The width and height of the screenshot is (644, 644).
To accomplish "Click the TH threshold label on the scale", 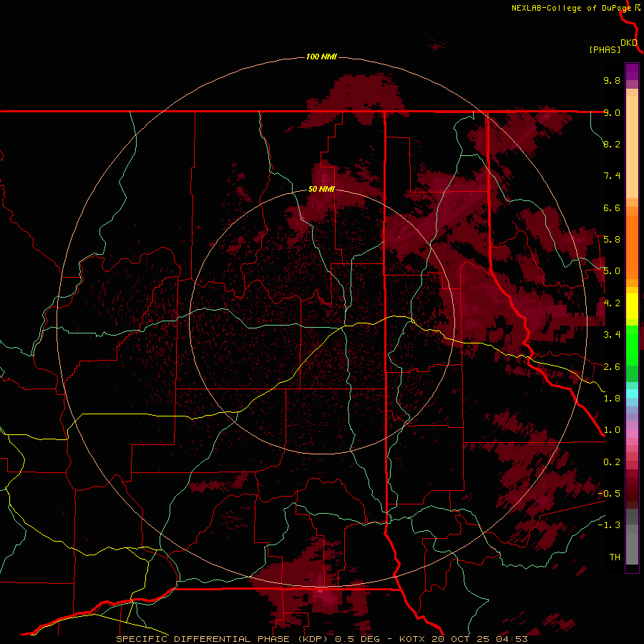I will pos(615,557).
